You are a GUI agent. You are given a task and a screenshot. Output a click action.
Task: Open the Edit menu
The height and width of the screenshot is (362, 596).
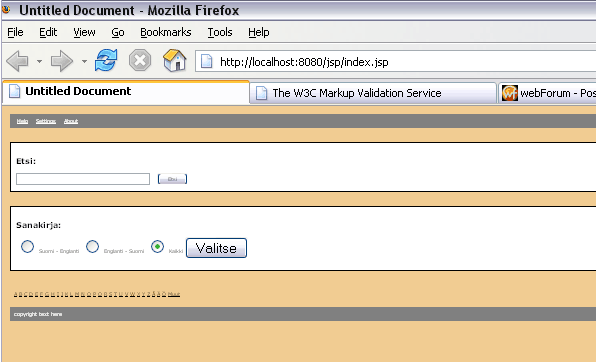point(48,32)
